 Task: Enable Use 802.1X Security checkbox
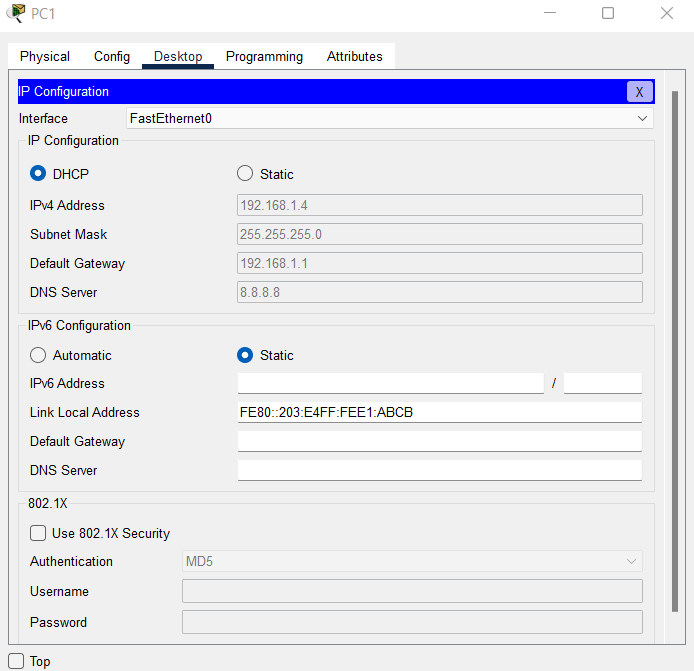coord(38,533)
